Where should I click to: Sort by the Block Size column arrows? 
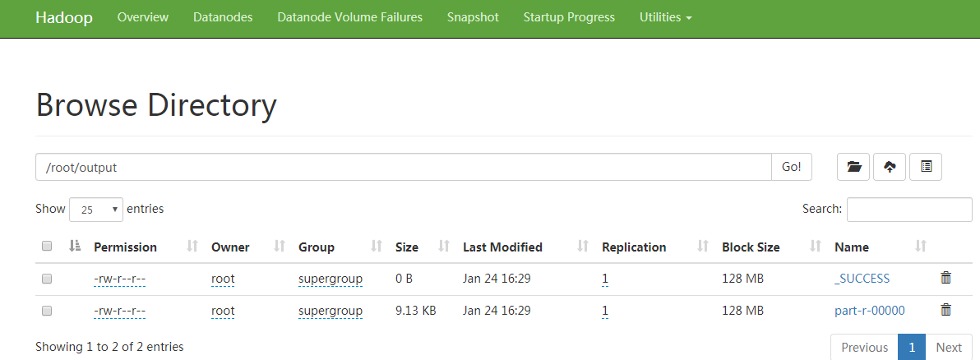pyautogui.click(x=816, y=247)
